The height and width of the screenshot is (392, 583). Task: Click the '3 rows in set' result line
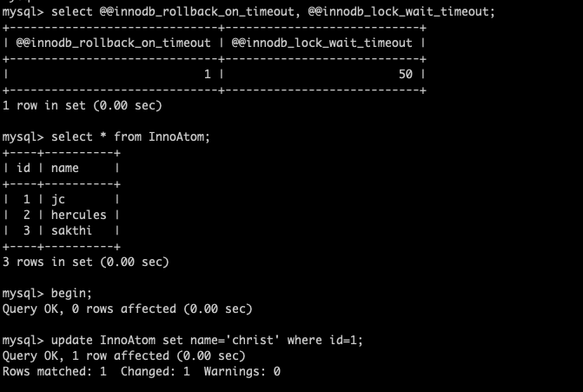(x=86, y=262)
